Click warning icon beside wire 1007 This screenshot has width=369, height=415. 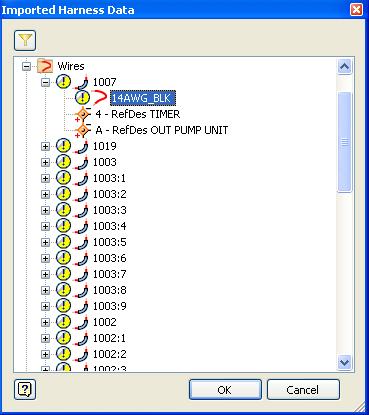click(x=63, y=82)
